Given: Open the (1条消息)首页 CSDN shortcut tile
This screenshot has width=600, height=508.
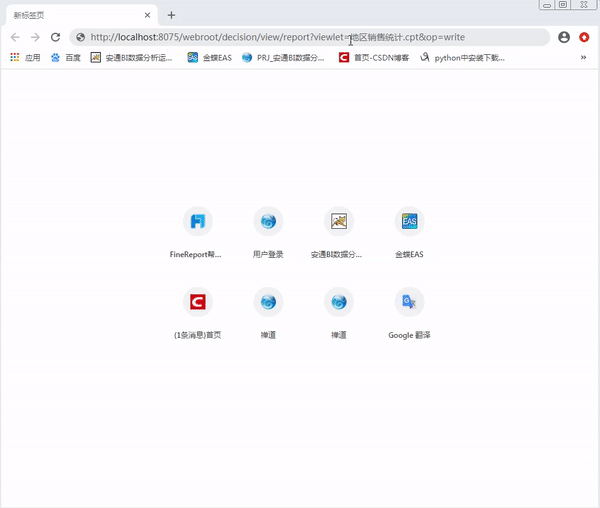Looking at the screenshot, I should 197,314.
